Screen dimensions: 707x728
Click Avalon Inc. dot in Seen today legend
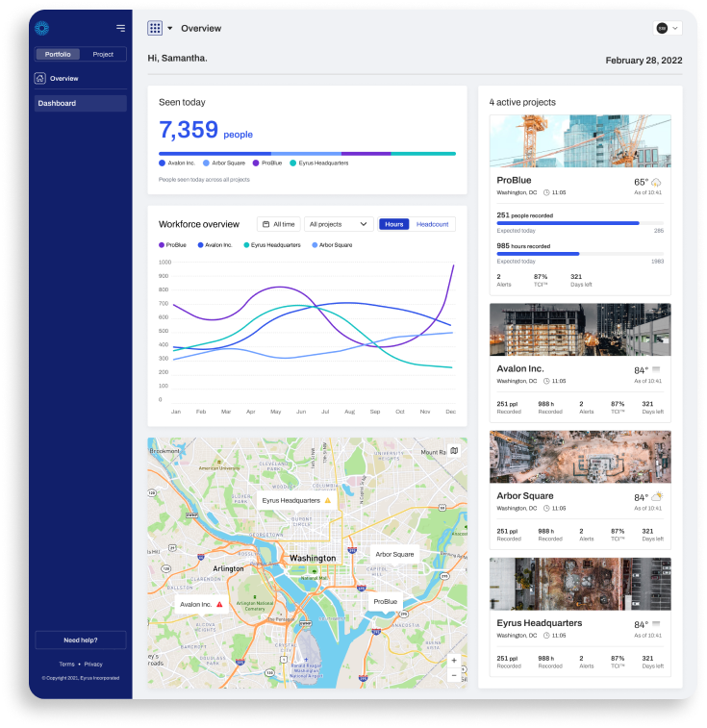[163, 163]
